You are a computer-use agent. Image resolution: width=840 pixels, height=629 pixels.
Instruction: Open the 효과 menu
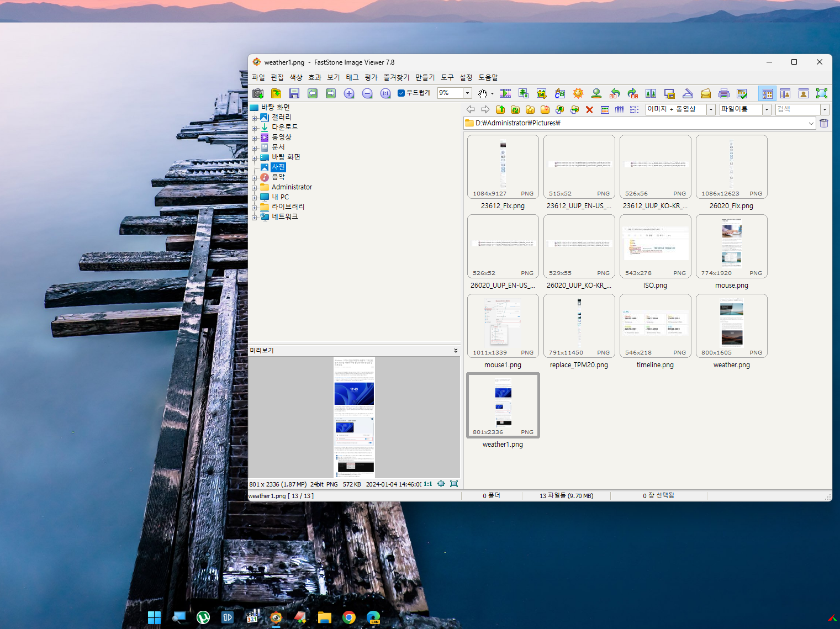point(314,77)
